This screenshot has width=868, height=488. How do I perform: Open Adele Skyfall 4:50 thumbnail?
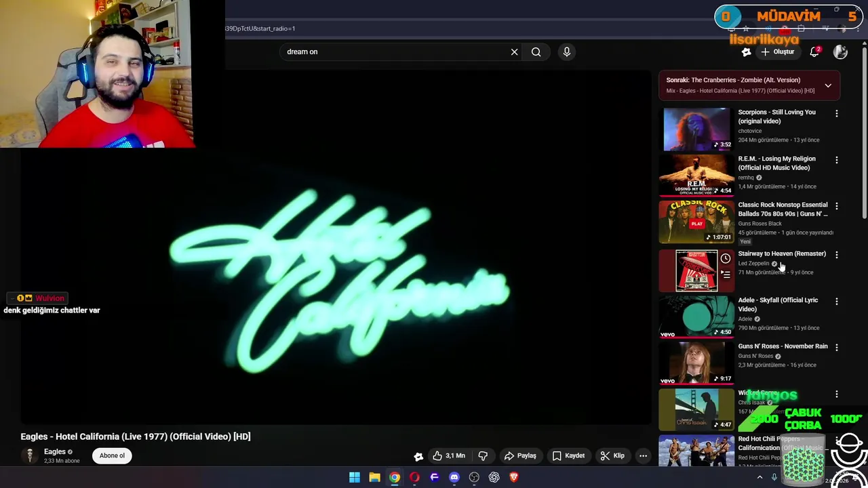(x=696, y=317)
